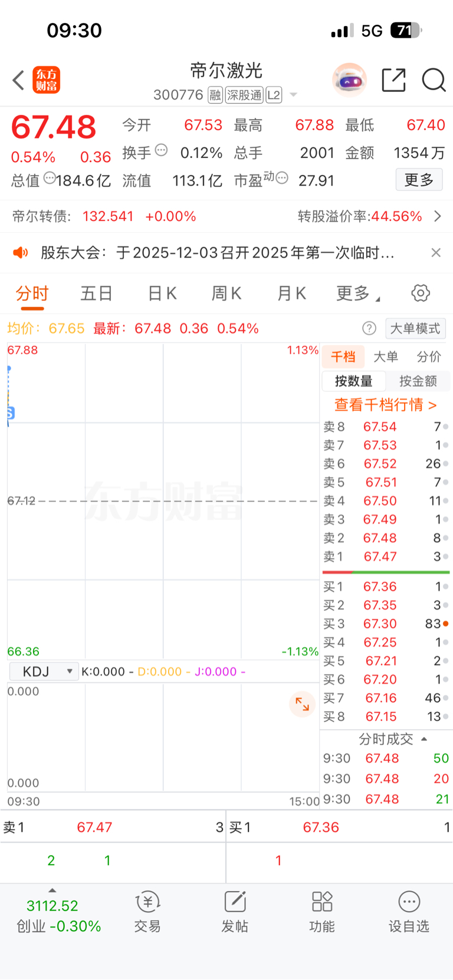Tap the 深股通 badge
453x980 pixels.
[x=244, y=95]
